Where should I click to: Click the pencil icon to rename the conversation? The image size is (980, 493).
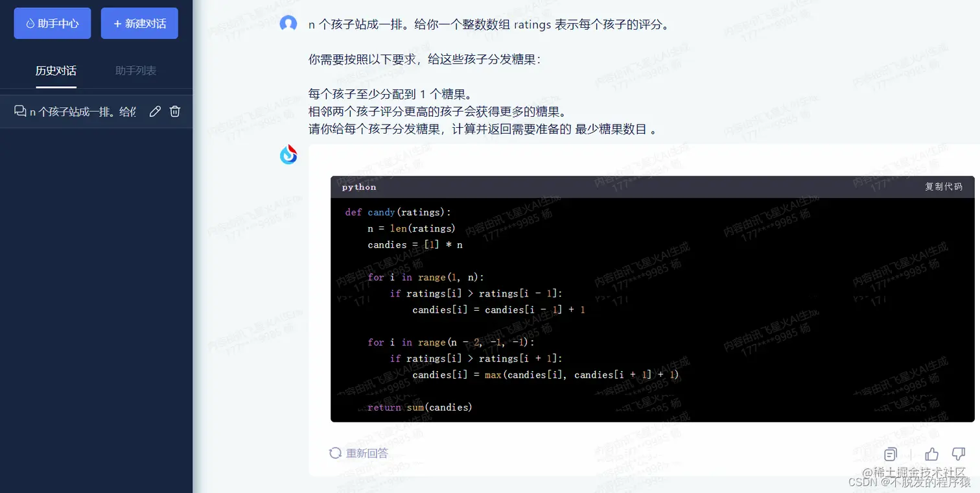155,112
